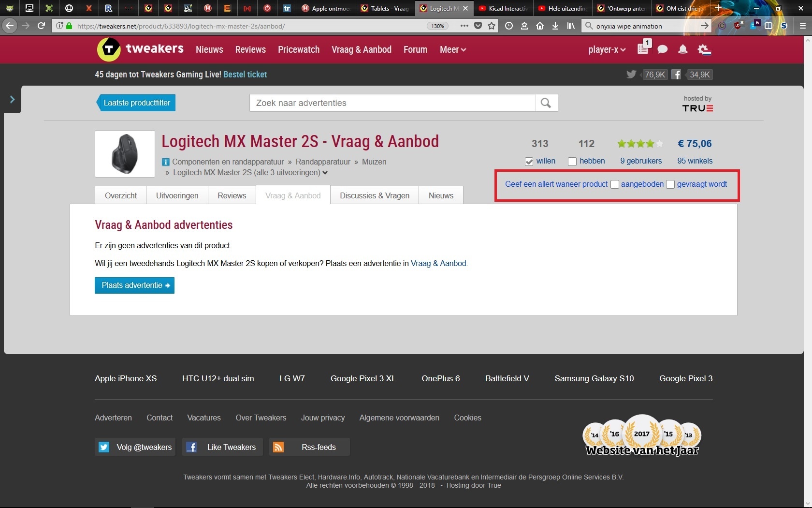Open the page actions three-dots menu
Viewport: 812px width, 508px height.
coord(464,26)
